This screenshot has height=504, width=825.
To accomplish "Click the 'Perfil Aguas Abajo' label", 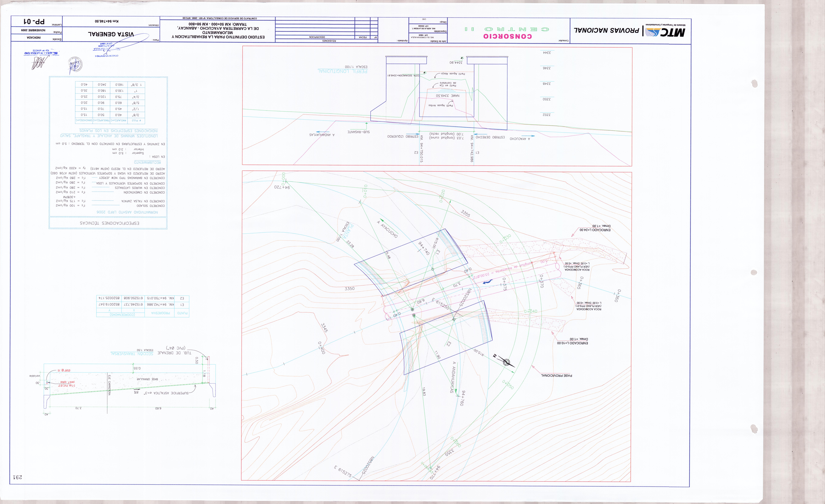I will pyautogui.click(x=453, y=74).
